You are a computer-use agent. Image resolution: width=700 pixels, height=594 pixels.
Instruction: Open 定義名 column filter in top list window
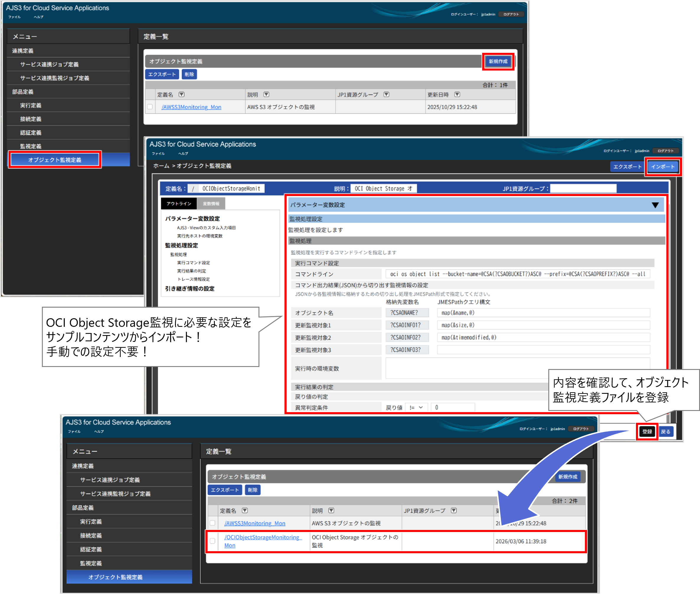(x=181, y=95)
